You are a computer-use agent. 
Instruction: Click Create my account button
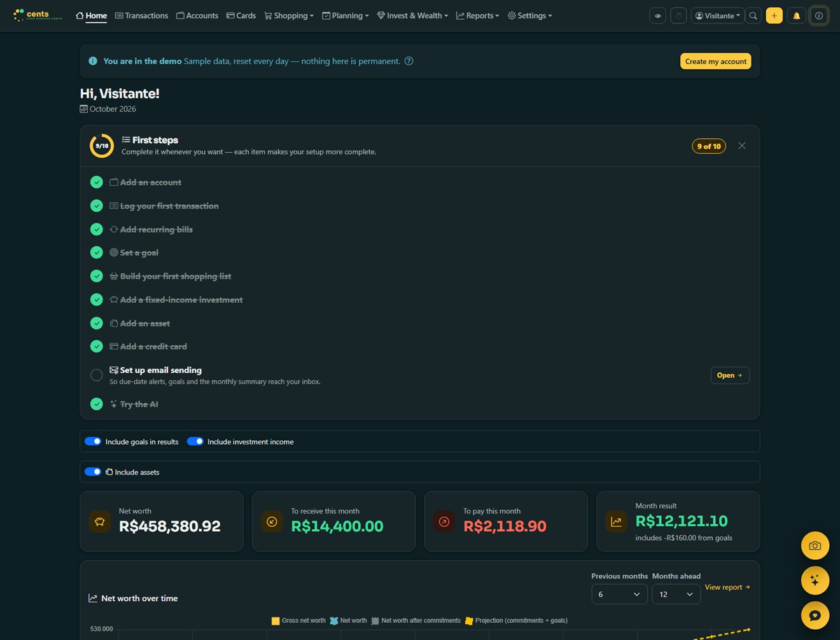[x=716, y=61]
